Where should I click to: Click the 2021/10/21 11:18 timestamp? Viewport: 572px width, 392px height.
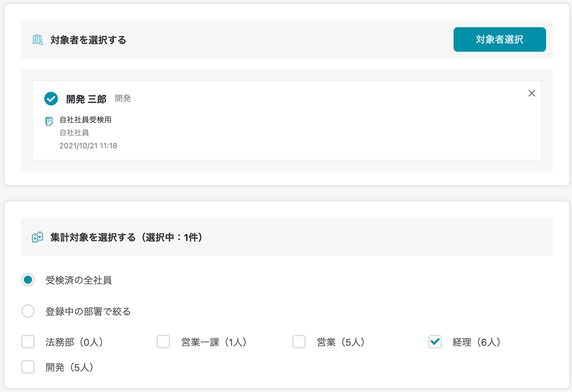click(x=88, y=146)
